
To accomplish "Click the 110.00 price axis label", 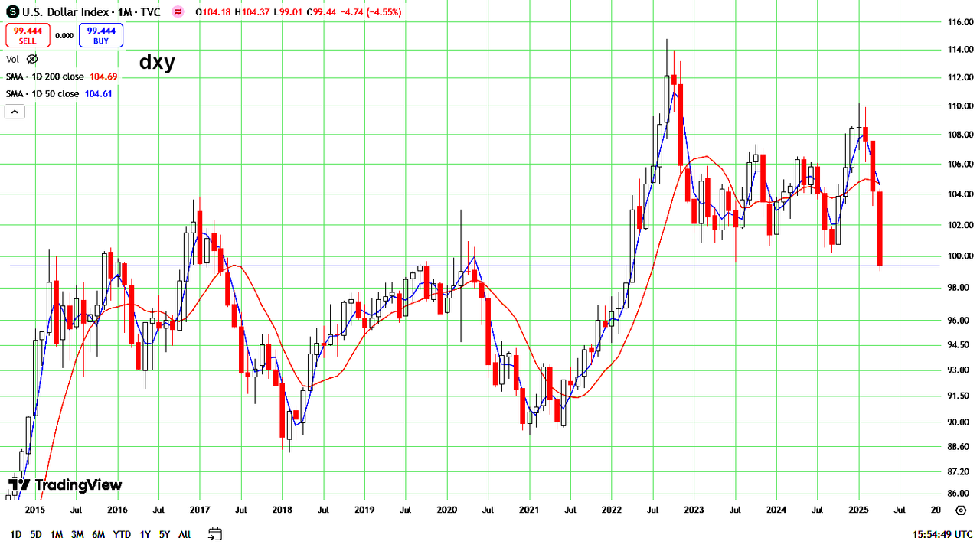I will coord(960,106).
